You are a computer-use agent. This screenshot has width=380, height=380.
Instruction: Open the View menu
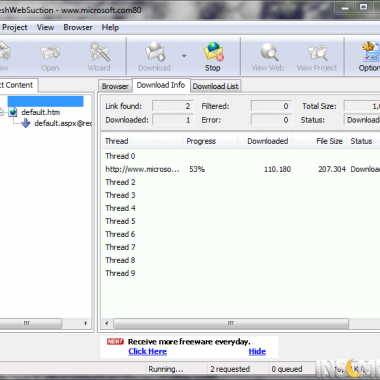[45, 27]
